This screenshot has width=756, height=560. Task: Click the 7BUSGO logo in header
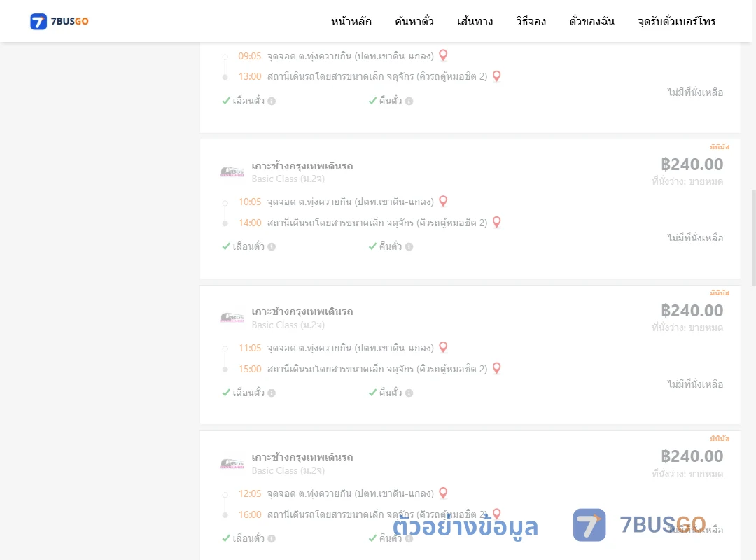[x=59, y=21]
